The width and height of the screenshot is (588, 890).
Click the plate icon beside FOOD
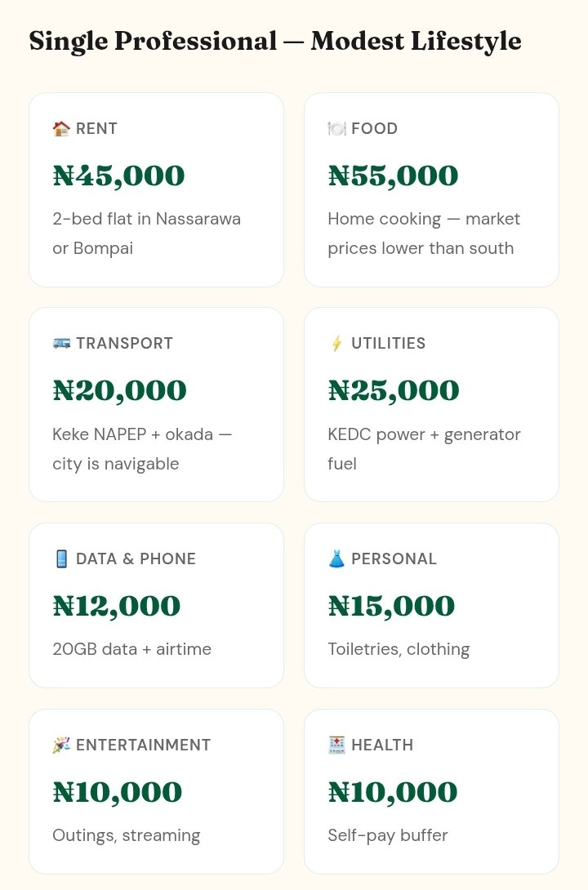[x=336, y=129]
